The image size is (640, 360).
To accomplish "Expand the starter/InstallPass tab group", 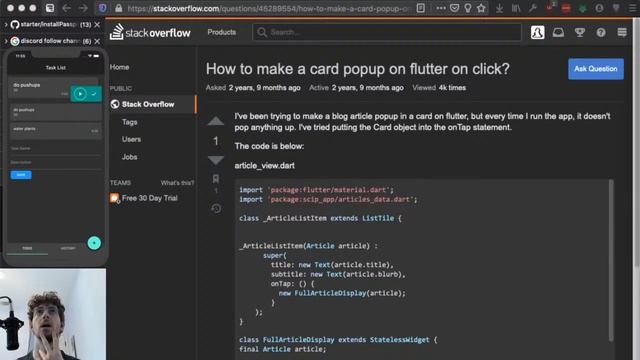I will pyautogui.click(x=6, y=24).
